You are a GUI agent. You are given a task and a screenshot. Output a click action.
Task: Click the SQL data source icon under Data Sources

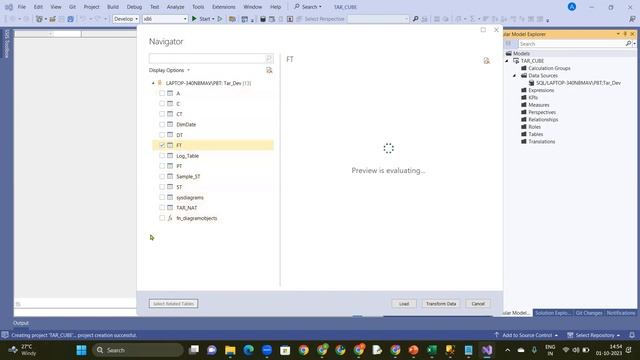[x=531, y=83]
